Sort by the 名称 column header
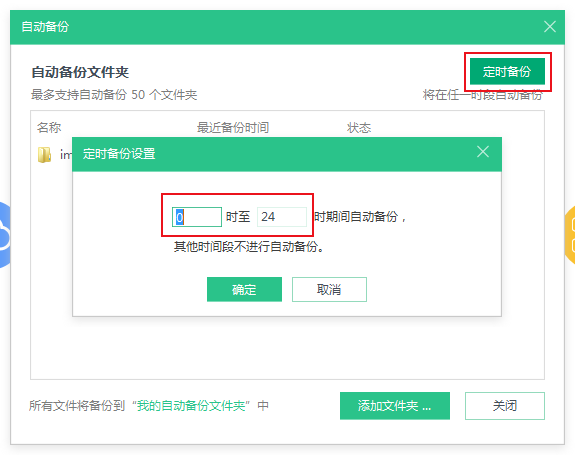Viewport: 575px width, 455px height. point(49,128)
